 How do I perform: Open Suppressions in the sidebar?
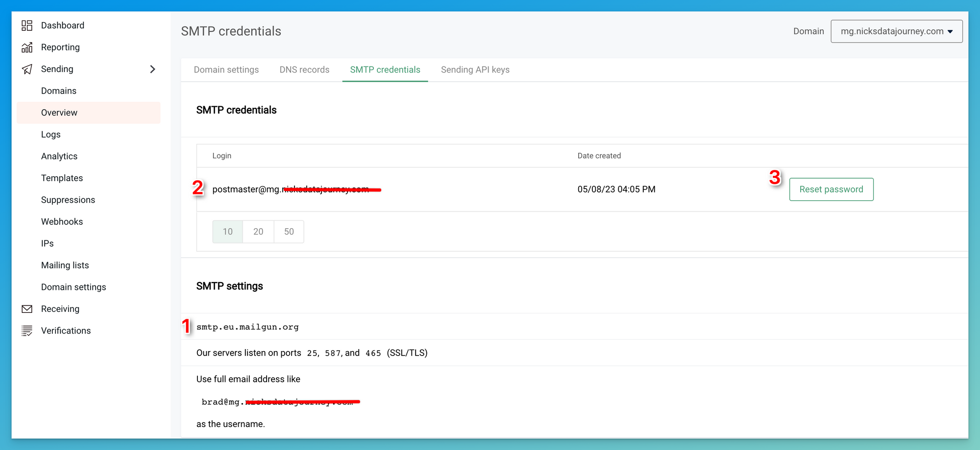(68, 200)
